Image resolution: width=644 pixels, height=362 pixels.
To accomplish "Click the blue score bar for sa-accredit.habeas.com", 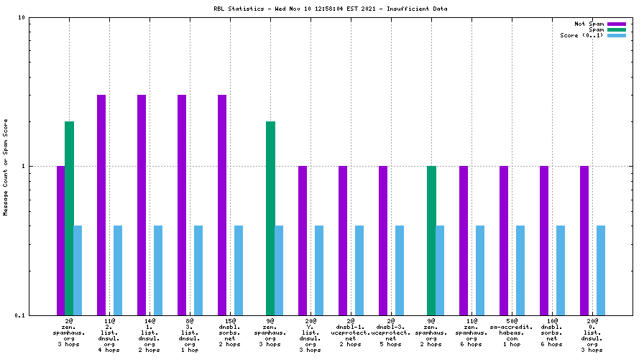I will coord(520,270).
